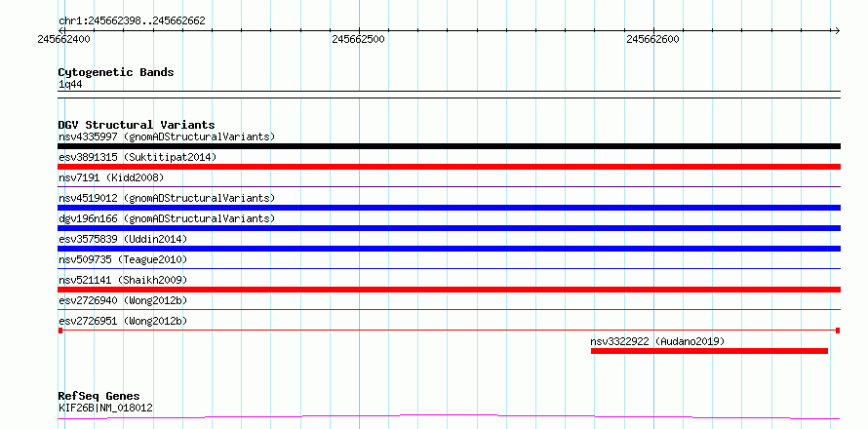This screenshot has height=429, width=868.
Task: Select the esv3575839 Uddin2014 blue bar
Action: 449,249
